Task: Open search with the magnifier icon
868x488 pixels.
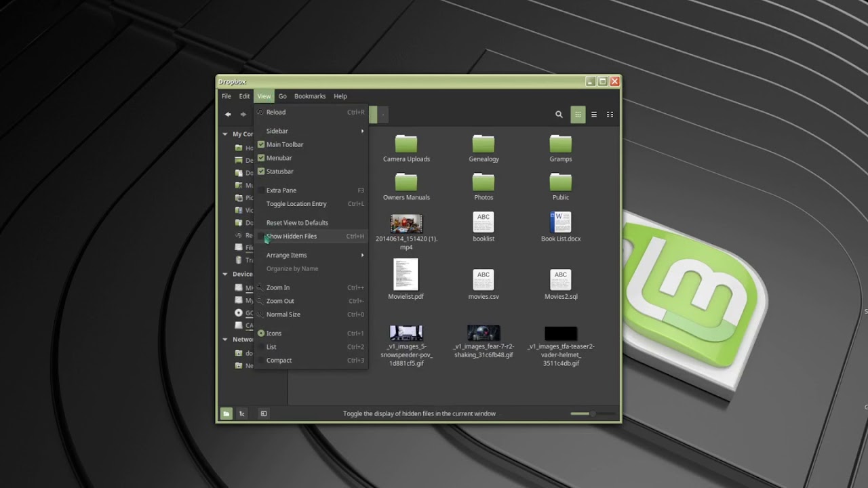Action: point(559,115)
